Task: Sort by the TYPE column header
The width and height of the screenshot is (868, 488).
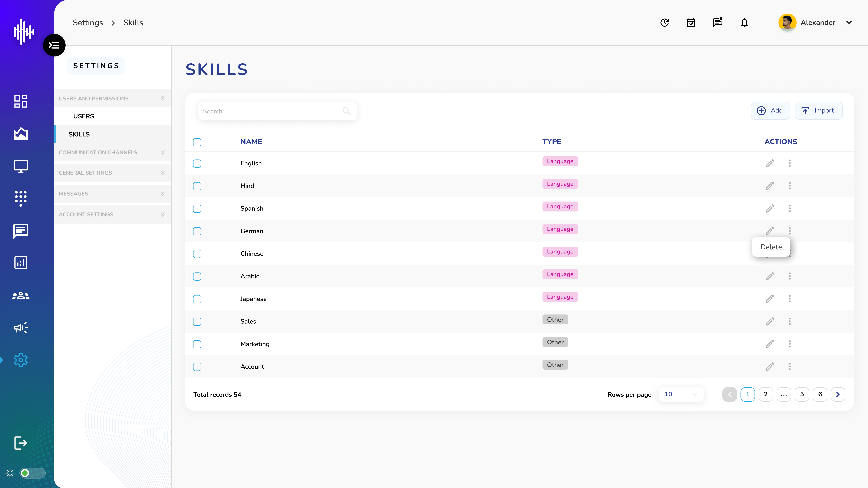Action: (552, 142)
